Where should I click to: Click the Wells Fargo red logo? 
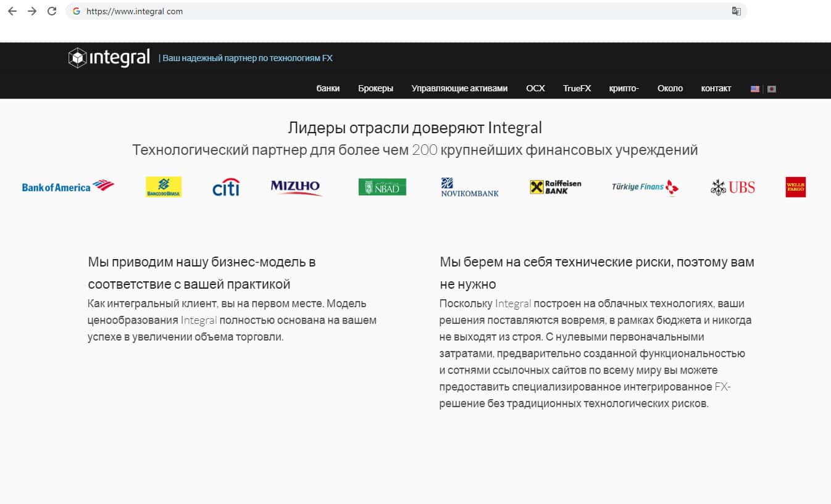click(795, 187)
